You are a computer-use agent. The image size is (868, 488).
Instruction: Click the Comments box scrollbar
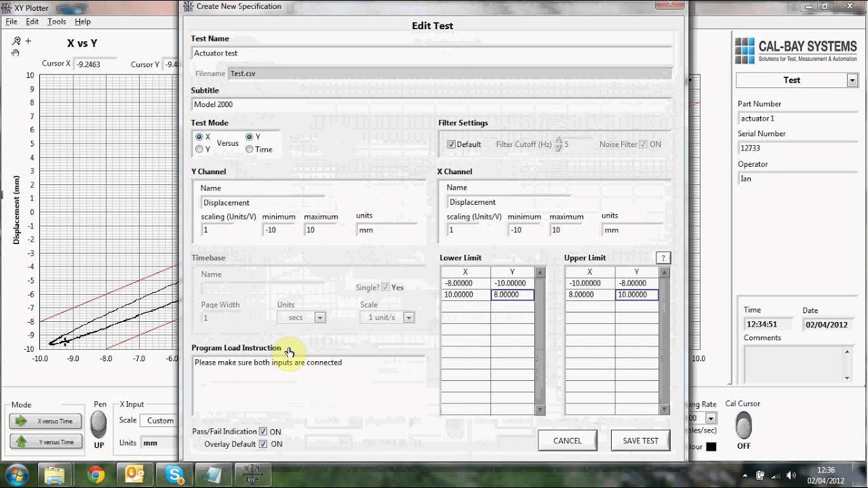[848, 365]
